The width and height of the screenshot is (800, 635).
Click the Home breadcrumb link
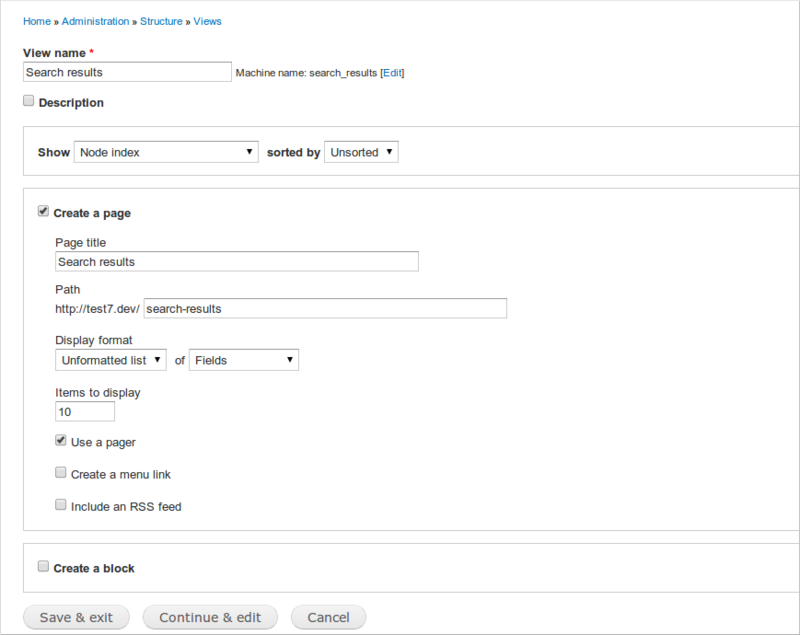tap(37, 21)
